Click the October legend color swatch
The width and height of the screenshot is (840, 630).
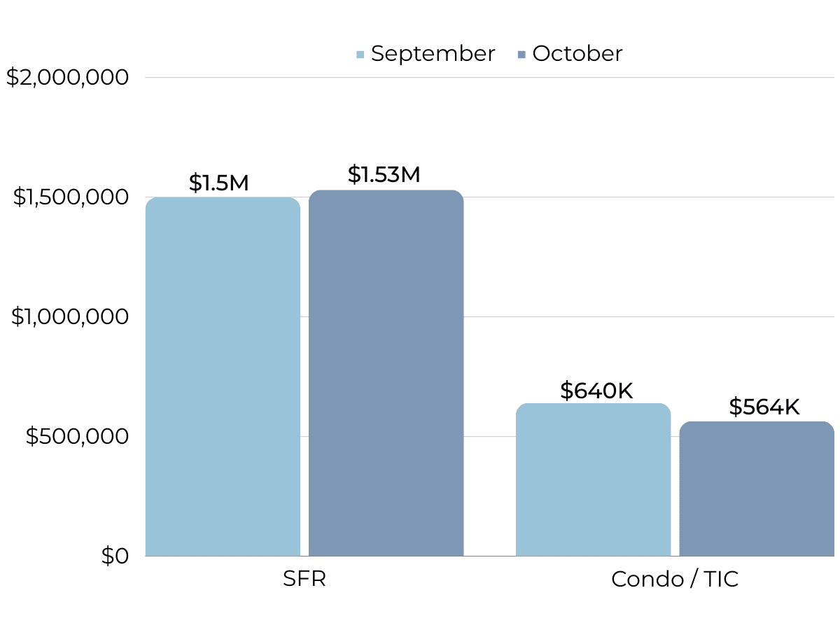tap(521, 55)
